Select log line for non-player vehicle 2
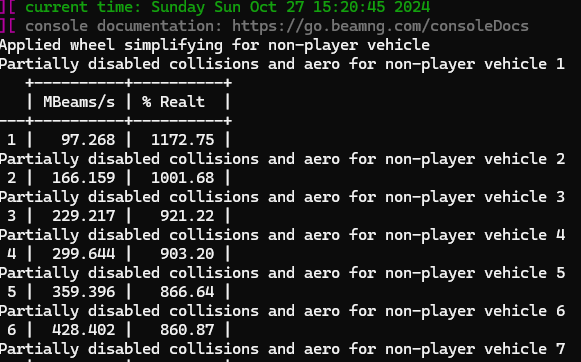Viewport: 581px width, 362px height. coord(282,159)
